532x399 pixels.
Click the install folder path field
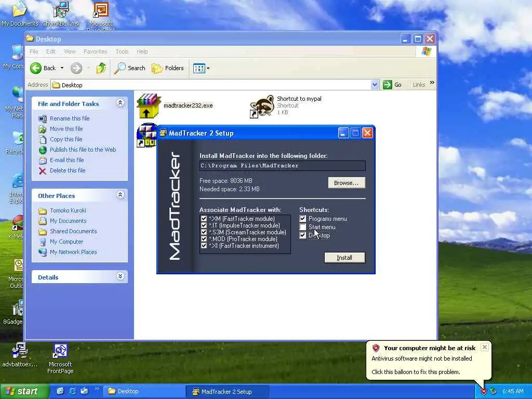[282, 166]
